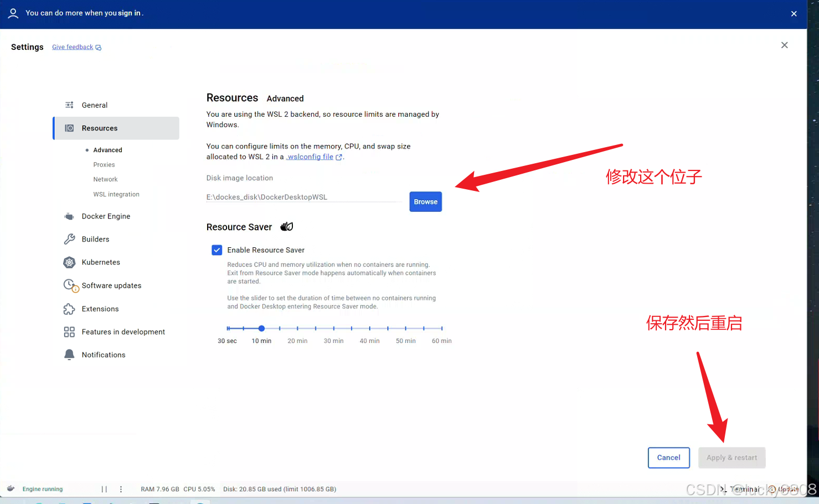Viewport: 819px width, 504px height.
Task: Click the user account icon in banner
Action: 13,13
